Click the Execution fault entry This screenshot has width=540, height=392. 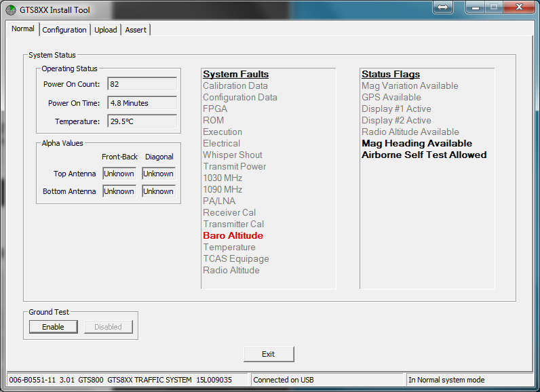coord(223,132)
